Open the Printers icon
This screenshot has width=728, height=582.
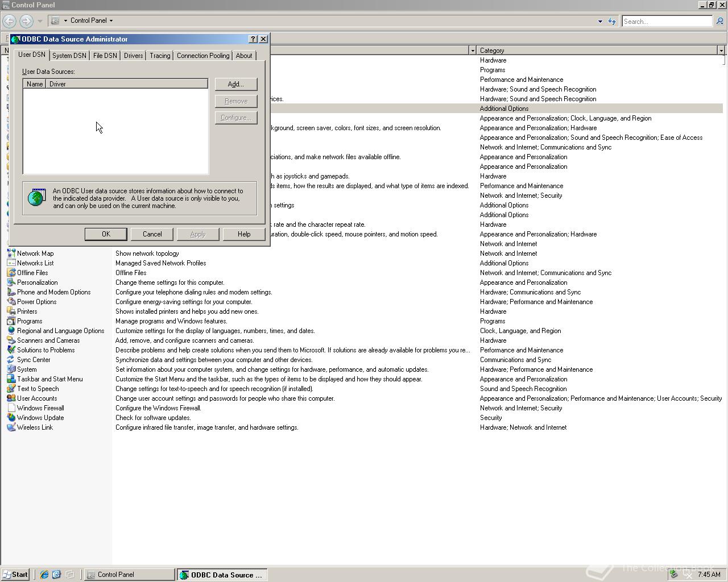click(11, 311)
